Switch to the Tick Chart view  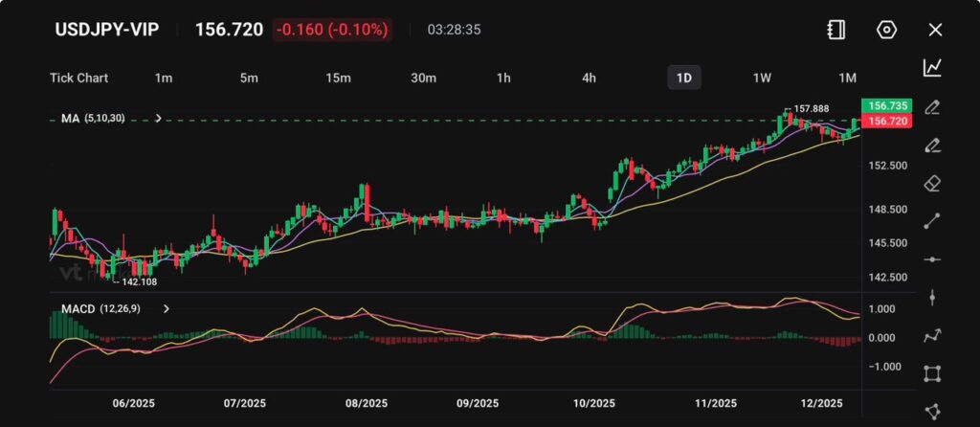78,78
